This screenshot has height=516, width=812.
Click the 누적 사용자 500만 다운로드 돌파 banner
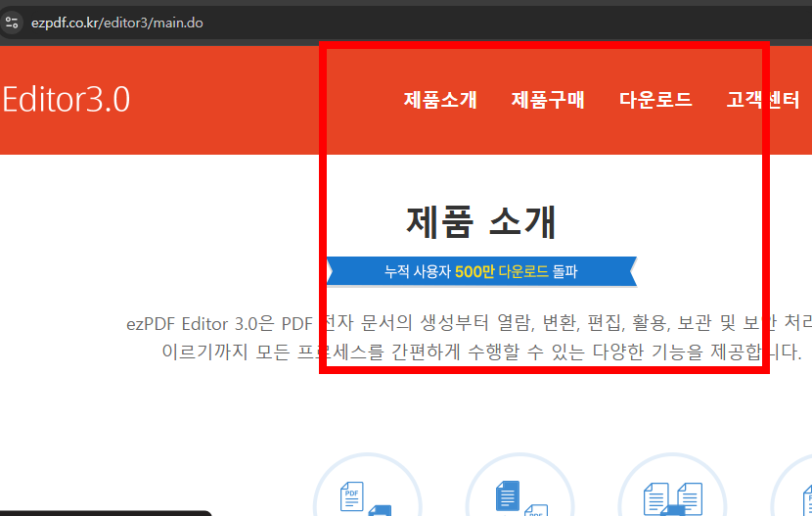click(x=481, y=271)
